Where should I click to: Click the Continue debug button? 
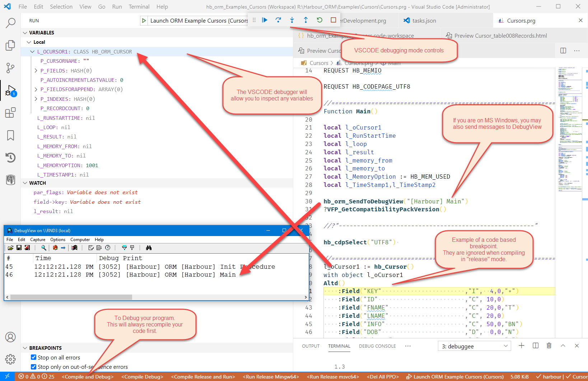(265, 20)
